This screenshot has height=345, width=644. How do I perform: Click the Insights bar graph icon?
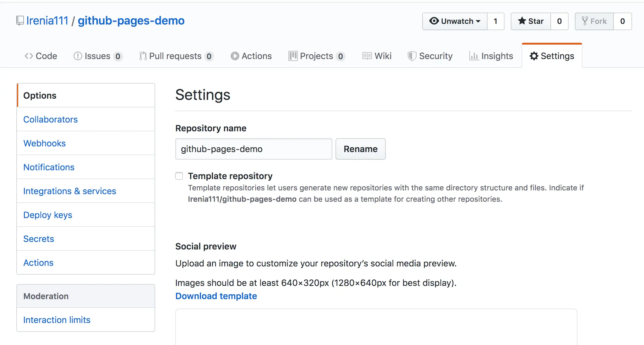pos(474,56)
